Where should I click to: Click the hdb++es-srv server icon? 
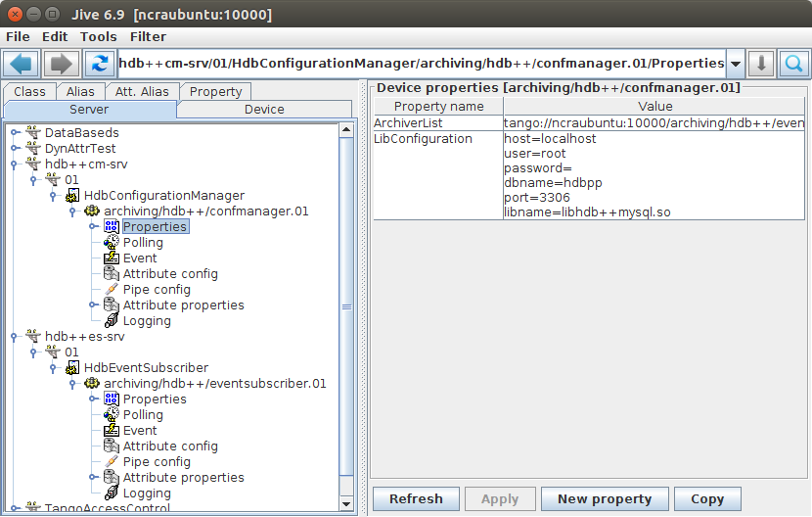33,336
